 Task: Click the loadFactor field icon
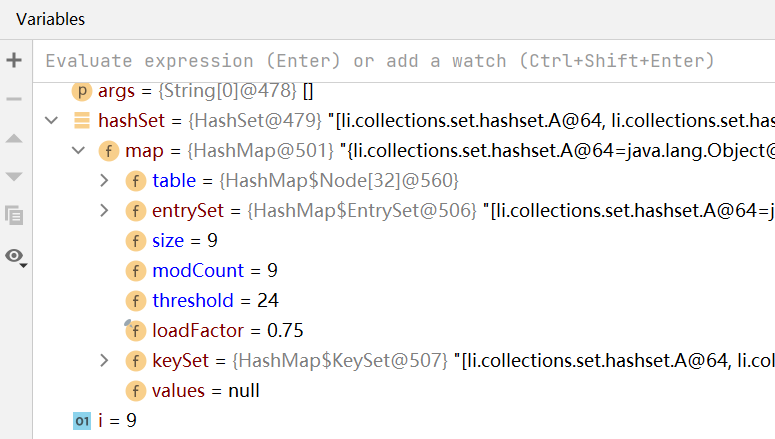[135, 330]
